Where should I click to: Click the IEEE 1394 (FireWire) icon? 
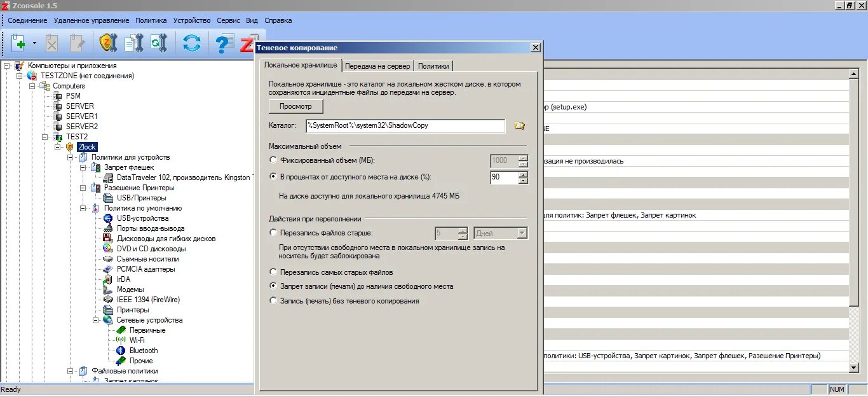(108, 300)
